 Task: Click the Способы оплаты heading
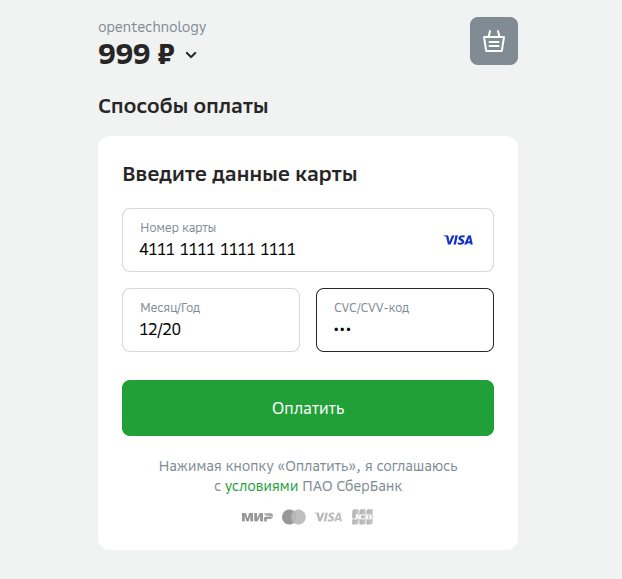183,106
